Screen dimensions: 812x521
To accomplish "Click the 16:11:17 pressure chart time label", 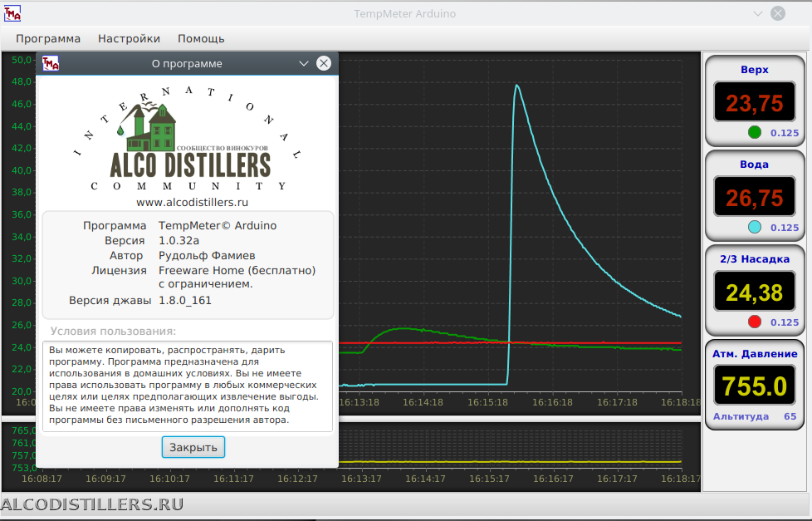I will coord(233,479).
